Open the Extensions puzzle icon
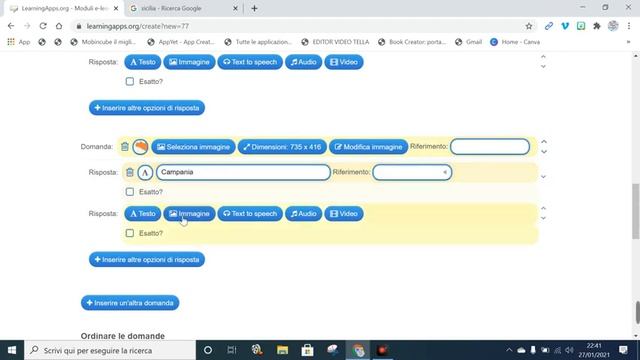 (x=597, y=26)
